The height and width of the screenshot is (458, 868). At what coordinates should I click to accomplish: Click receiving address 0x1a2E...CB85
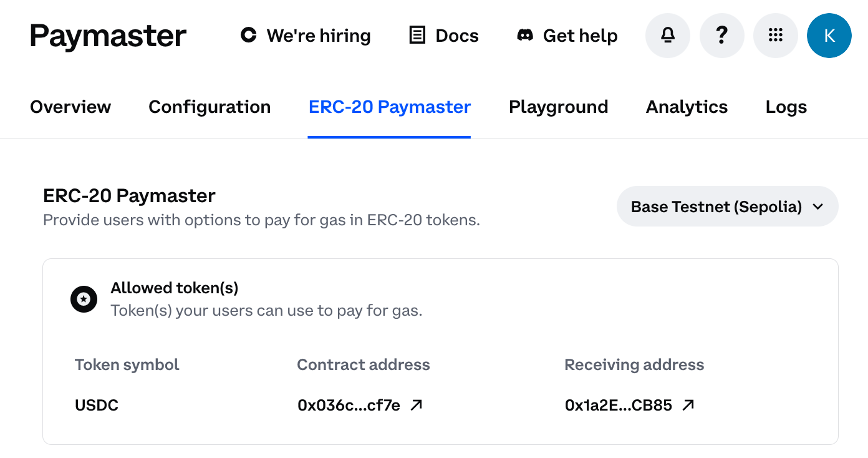[618, 405]
